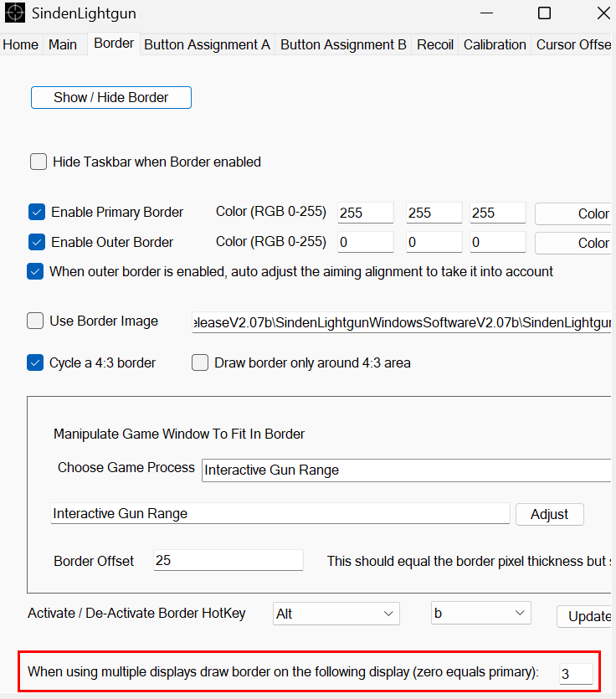Expand the Alt hotkey modifier dropdown

pyautogui.click(x=336, y=614)
